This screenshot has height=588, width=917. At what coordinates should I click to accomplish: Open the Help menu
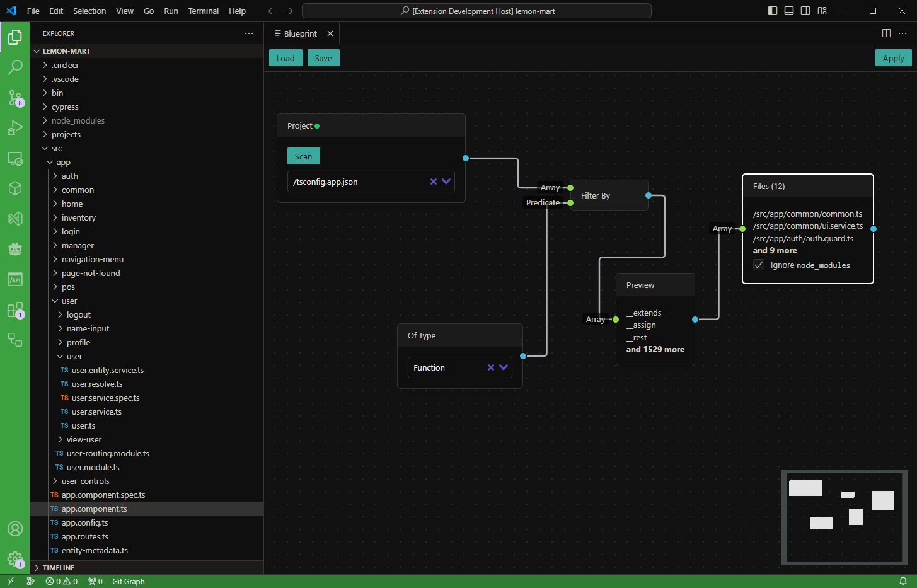click(x=237, y=11)
